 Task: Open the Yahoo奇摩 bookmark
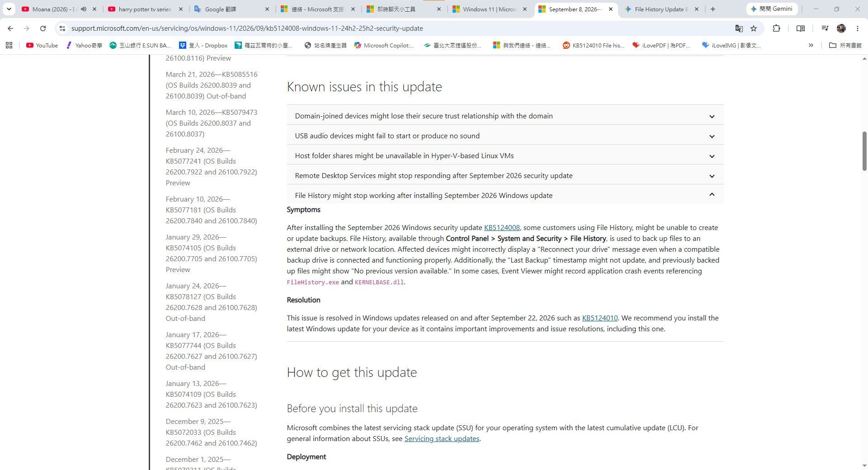click(85, 45)
